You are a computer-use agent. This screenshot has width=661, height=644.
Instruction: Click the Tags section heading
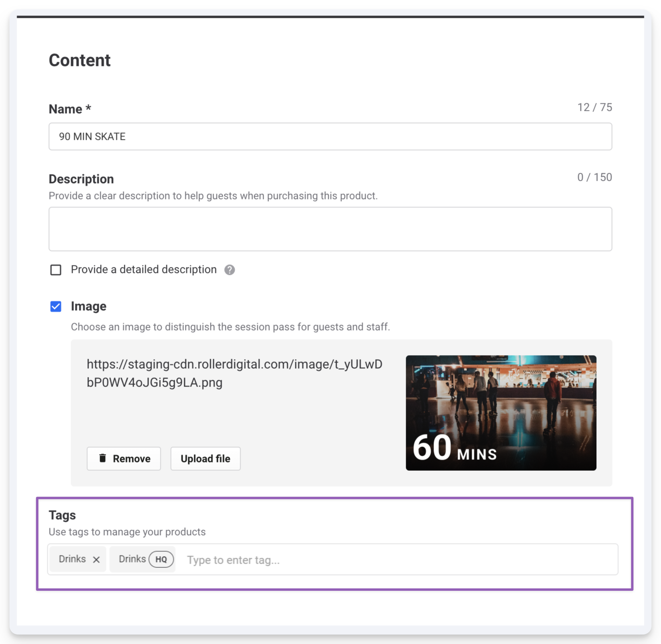click(x=62, y=515)
